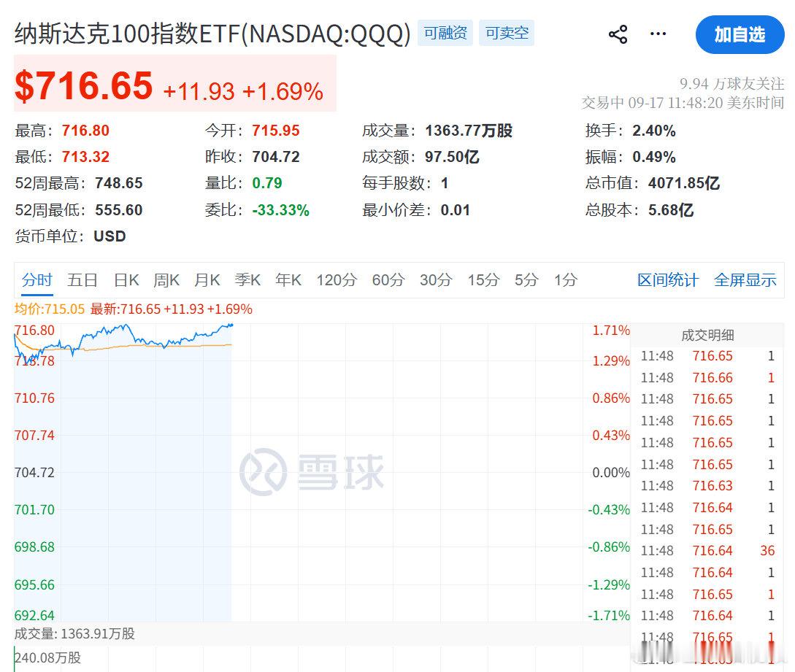Click the 昨收 value 704.72
Image resolution: width=795 pixels, height=672 pixels.
point(276,157)
